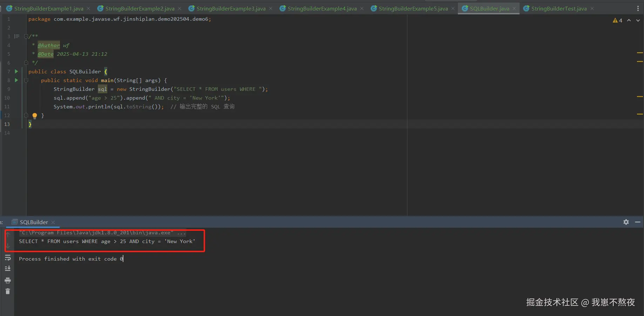The width and height of the screenshot is (644, 316).
Task: Run the main method from gutter arrow
Action: pyautogui.click(x=16, y=80)
